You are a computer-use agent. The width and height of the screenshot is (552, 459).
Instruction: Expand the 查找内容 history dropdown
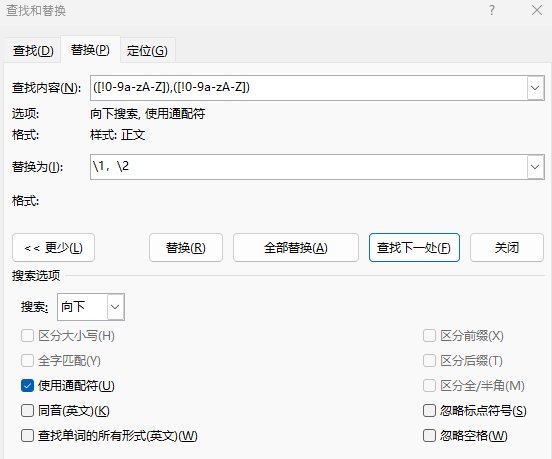[535, 88]
